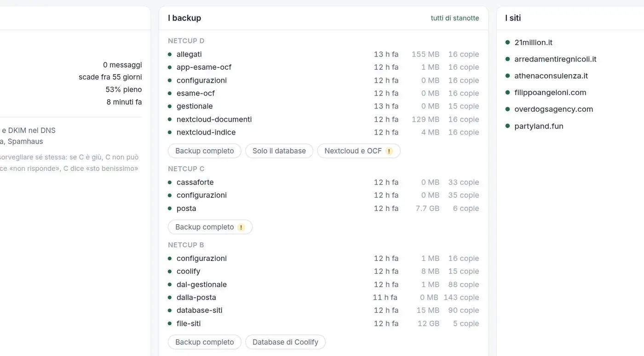The width and height of the screenshot is (644, 356).
Task: Click status dot next to cassaforte backup
Action: click(170, 182)
